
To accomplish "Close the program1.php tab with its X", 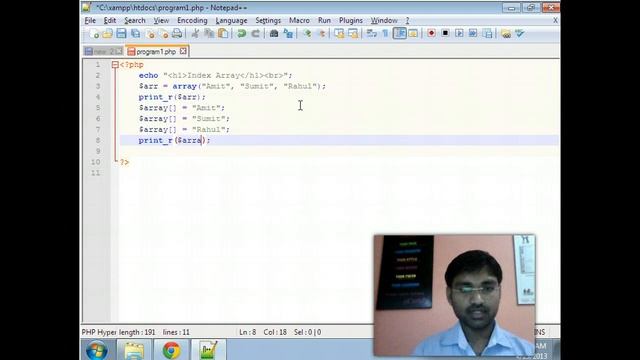I will point(183,51).
